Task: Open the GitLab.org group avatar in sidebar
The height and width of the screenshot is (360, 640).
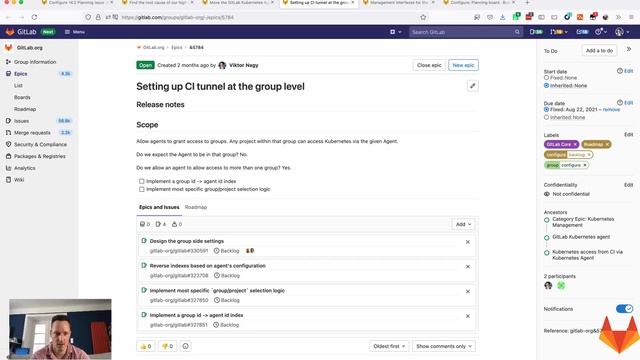Action: pyautogui.click(x=8, y=48)
